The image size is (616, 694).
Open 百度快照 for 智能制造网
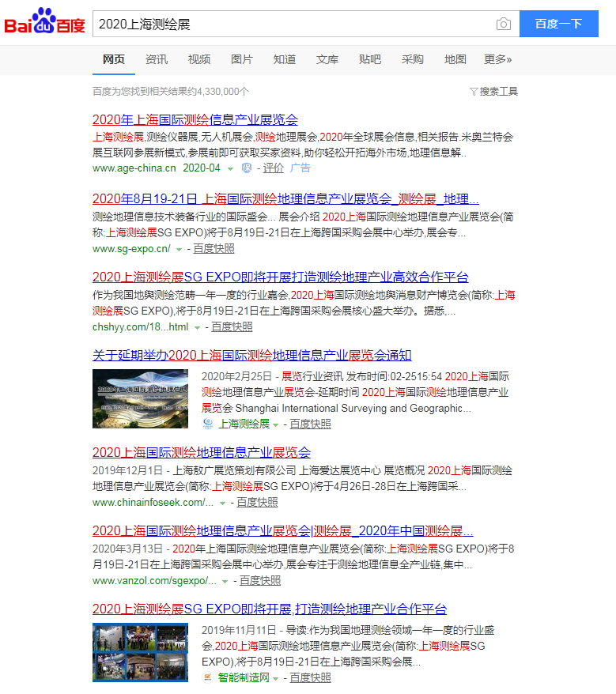(x=311, y=677)
